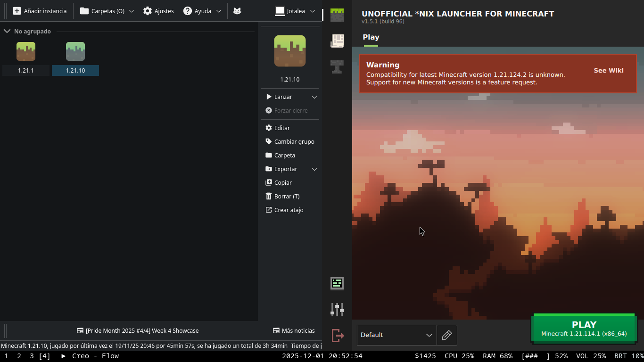This screenshot has height=362, width=644.
Task: Select the 1.21.10 instance in the grid
Action: [75, 58]
